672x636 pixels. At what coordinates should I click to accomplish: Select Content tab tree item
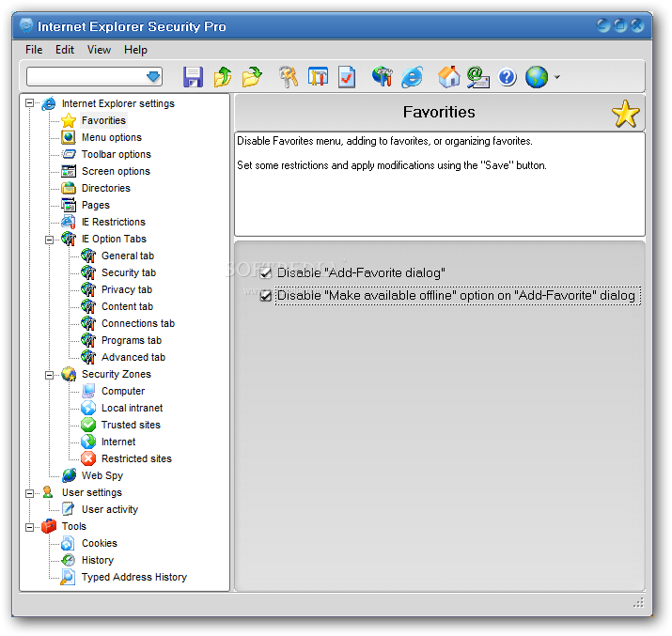127,306
